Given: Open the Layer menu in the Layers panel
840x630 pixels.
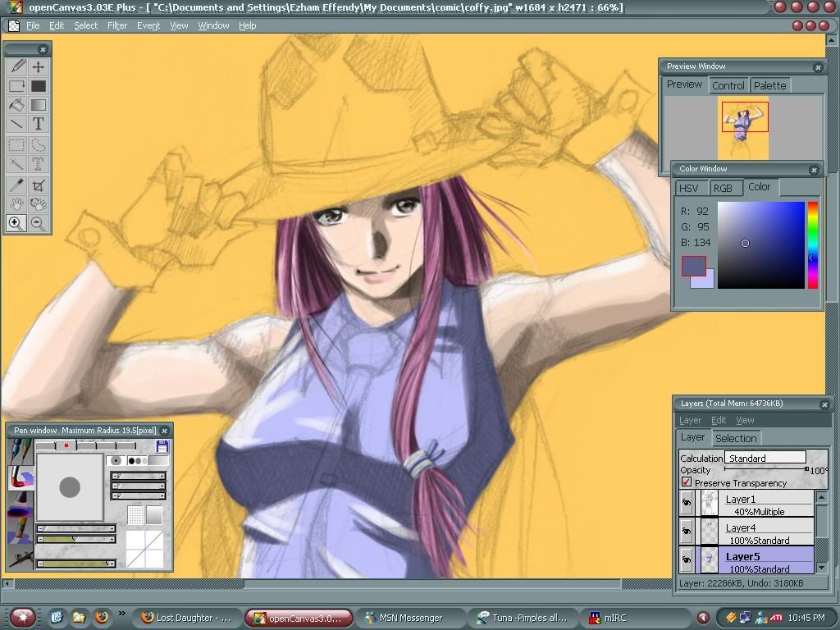Looking at the screenshot, I should coord(690,420).
